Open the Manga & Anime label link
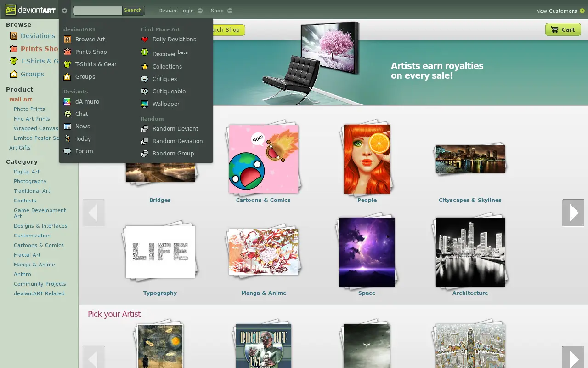 pos(264,293)
